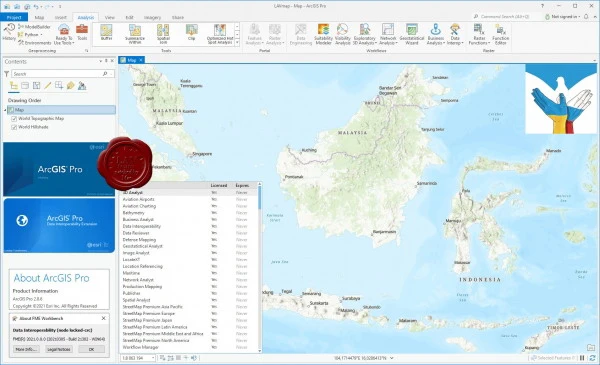Screen dimensions: 600x365
Task: Select the 3D Analyst license row
Action: click(x=189, y=192)
